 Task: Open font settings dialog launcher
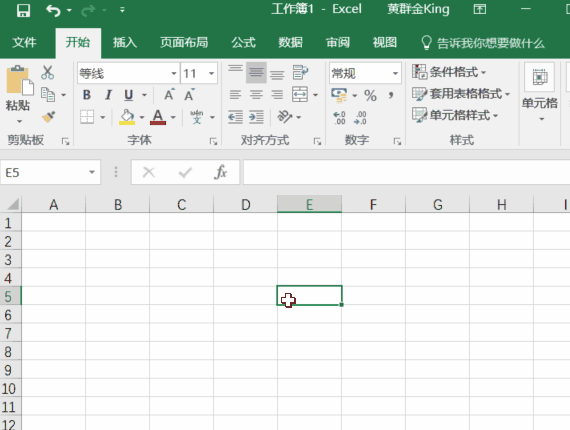[213, 141]
